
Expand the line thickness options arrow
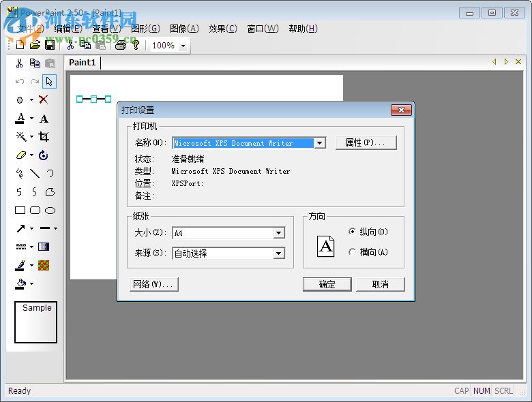click(55, 228)
